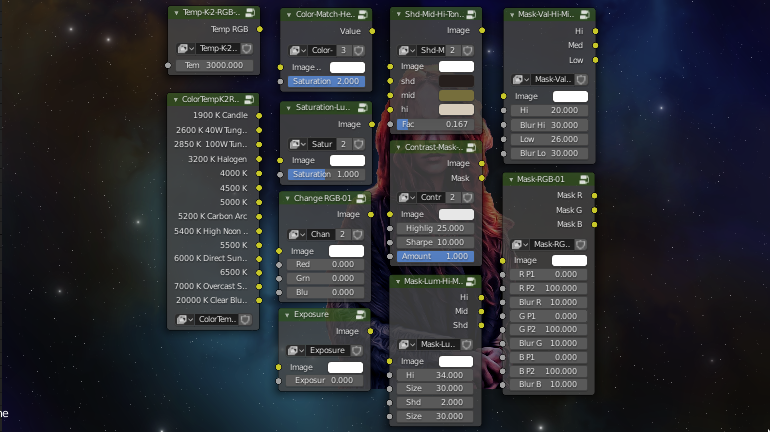Open node tree browse dropdown for Temp-K2
The width and height of the screenshot is (770, 432).
[186, 48]
